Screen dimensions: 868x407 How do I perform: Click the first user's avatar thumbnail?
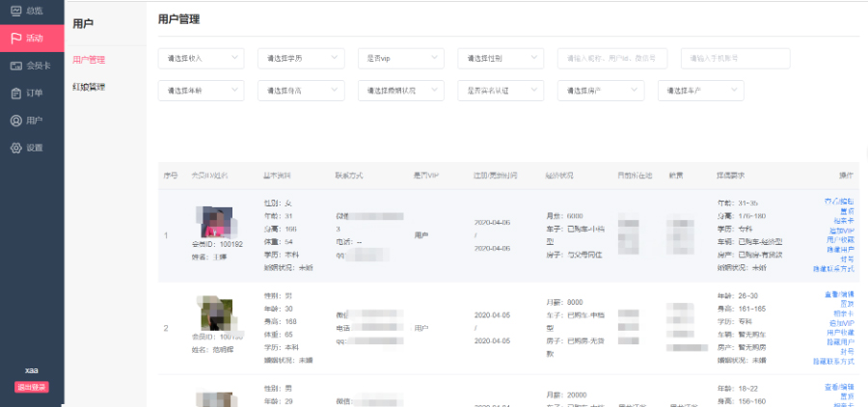[216, 222]
